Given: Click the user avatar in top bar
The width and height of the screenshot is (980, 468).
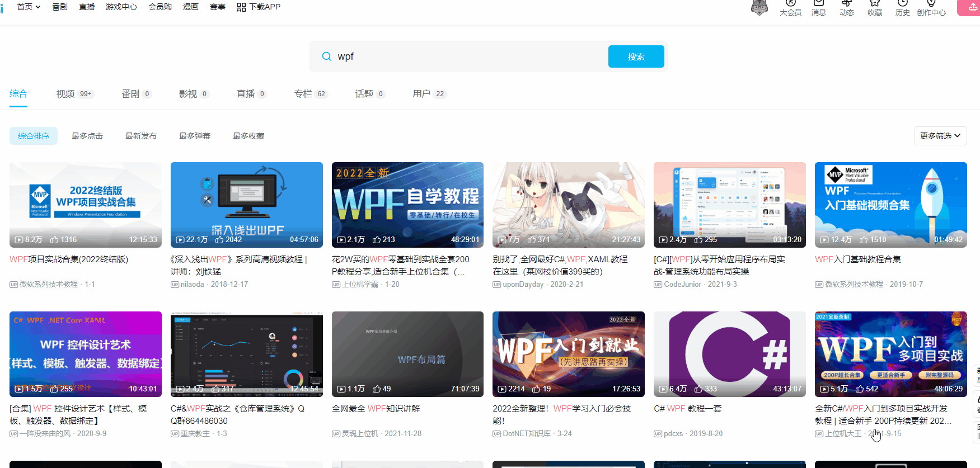Looking at the screenshot, I should coord(759,7).
